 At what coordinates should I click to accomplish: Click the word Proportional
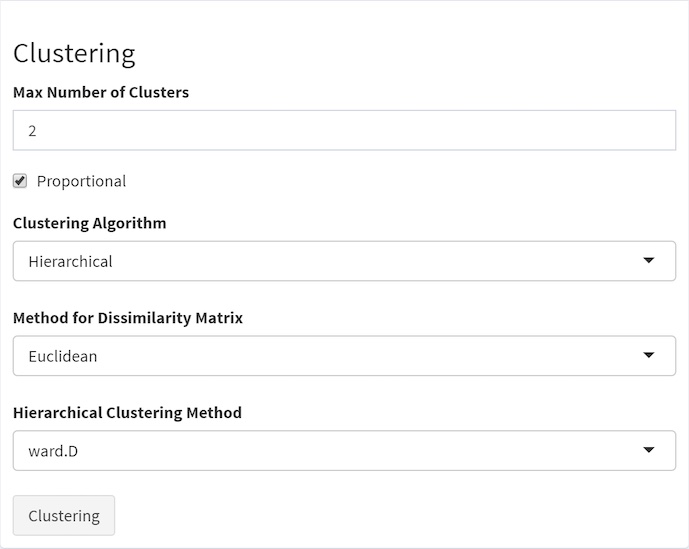pos(81,181)
